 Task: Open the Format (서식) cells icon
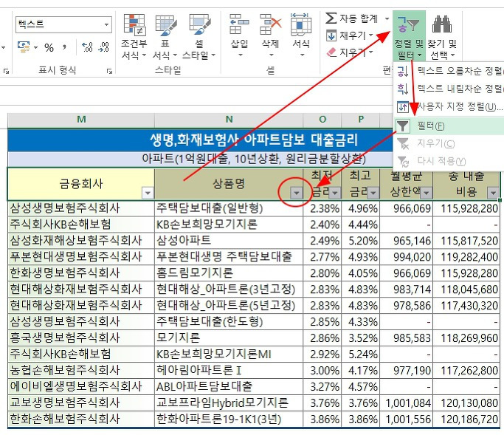click(301, 24)
